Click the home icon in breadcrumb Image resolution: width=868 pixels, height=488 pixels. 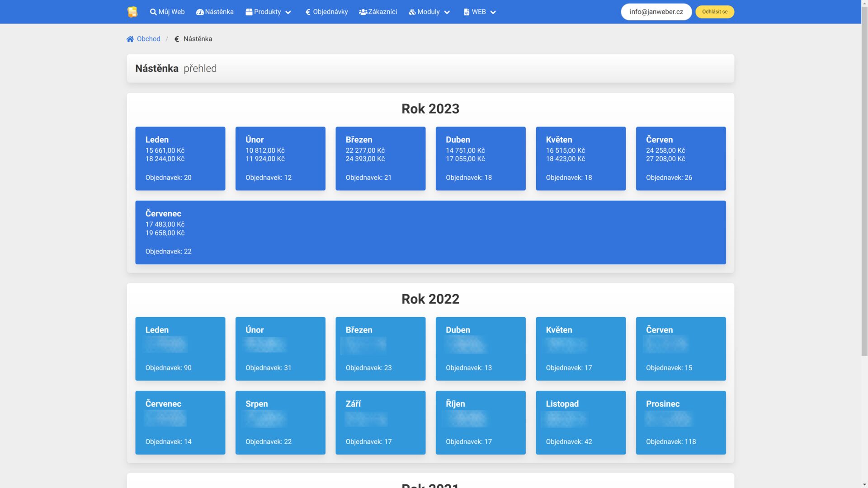(x=130, y=39)
